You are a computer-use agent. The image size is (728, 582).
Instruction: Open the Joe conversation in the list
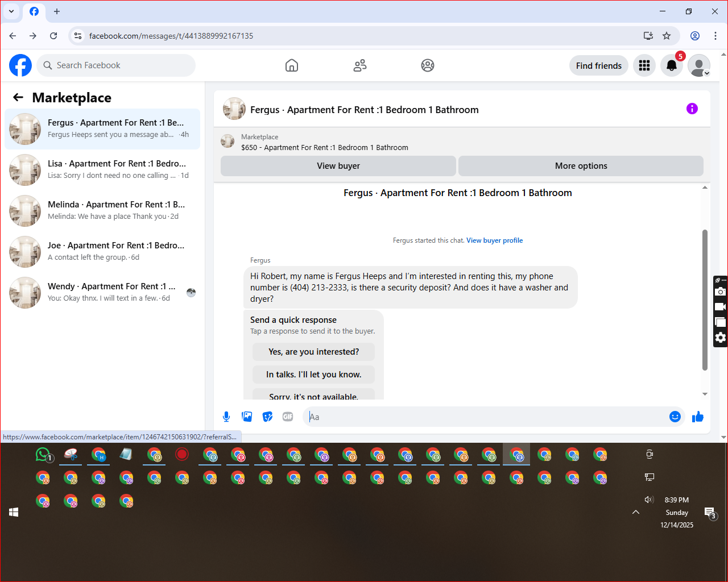[x=102, y=252]
